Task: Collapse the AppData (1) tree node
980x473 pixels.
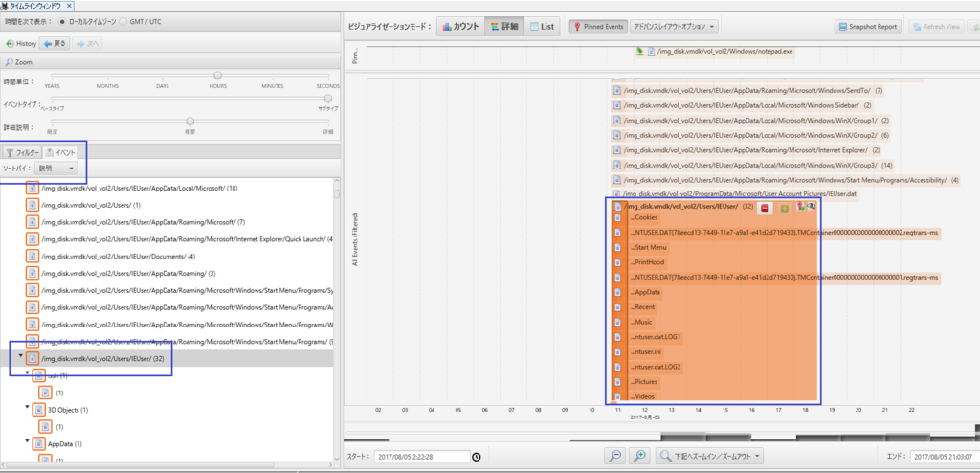Action: [x=27, y=441]
